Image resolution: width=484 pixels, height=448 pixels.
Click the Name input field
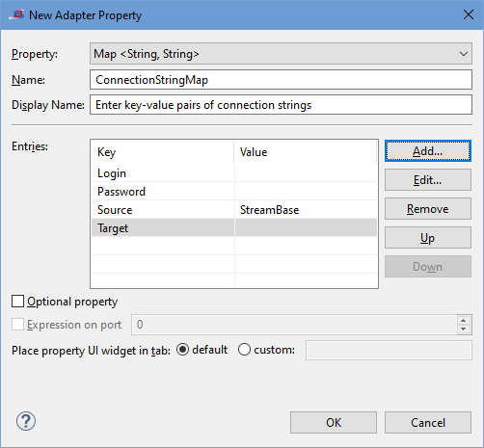[281, 80]
